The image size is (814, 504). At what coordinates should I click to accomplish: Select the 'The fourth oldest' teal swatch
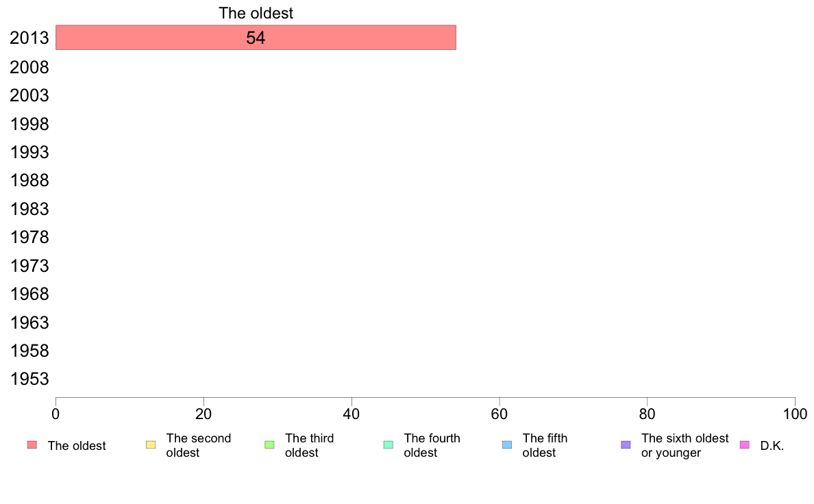coord(388,445)
